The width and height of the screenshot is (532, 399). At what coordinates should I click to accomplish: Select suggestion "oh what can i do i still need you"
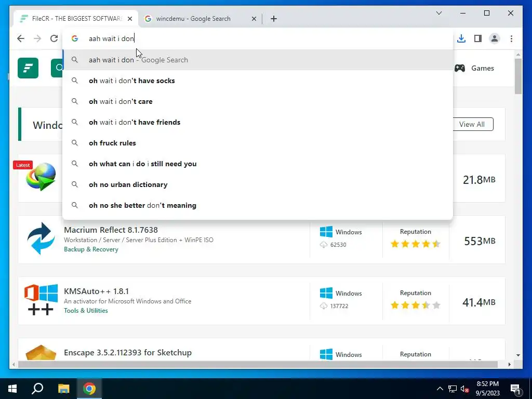coord(258,164)
